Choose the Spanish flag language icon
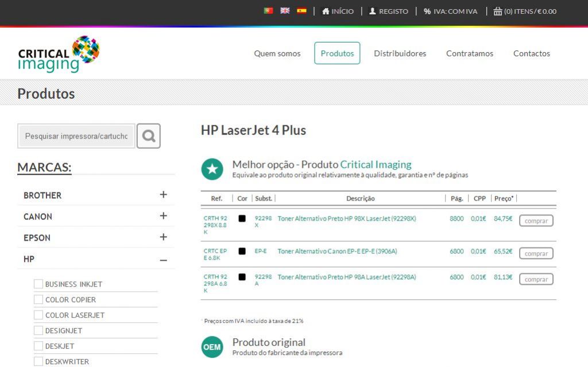This screenshot has height=367, width=588. click(301, 11)
